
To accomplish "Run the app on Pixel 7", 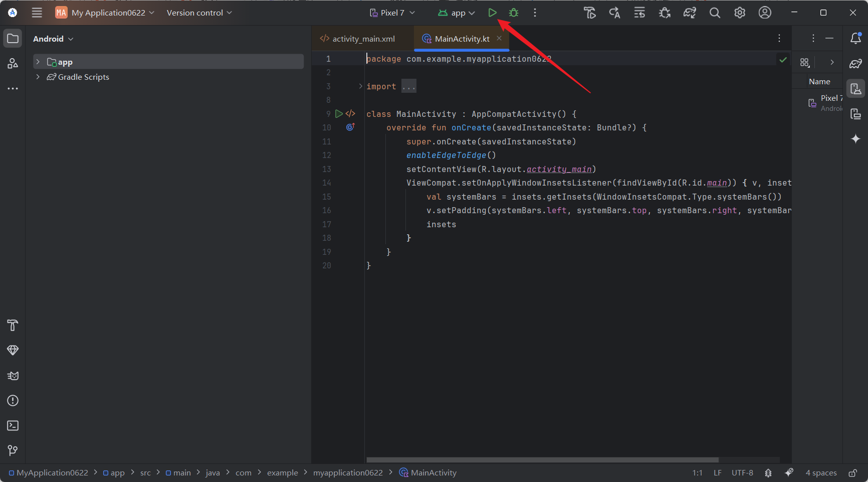I will (x=492, y=13).
